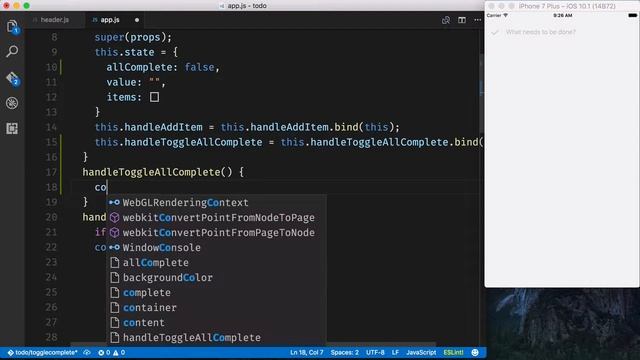This screenshot has height=360, width=640.
Task: Open the Debug view in activity bar
Action: click(12, 103)
